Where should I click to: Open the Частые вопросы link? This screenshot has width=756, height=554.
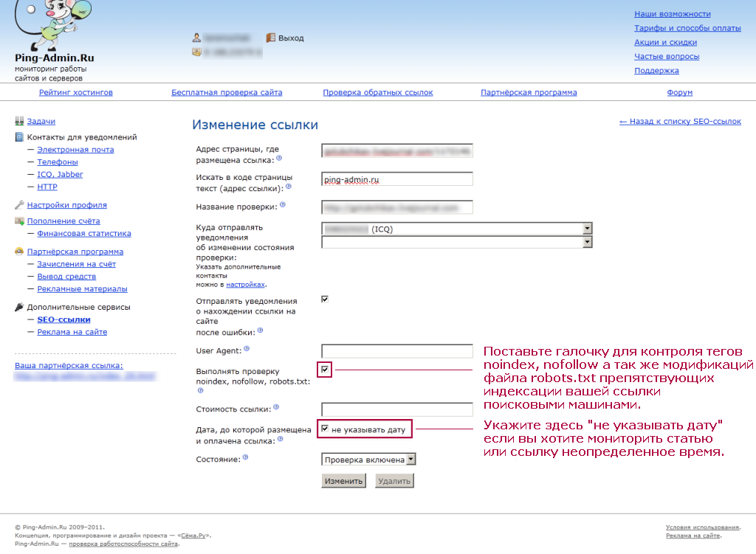click(x=667, y=56)
